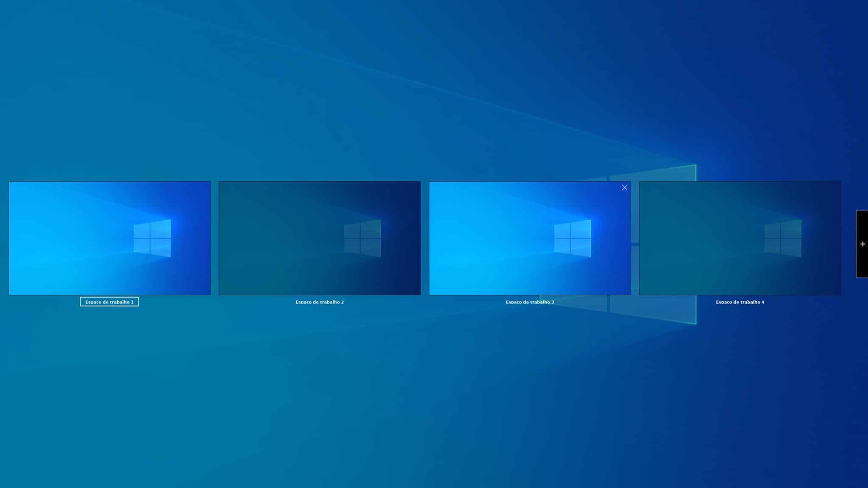Viewport: 868px width, 488px height.
Task: Select the Espaço de trabalho 1 thumbnail
Action: 109,238
